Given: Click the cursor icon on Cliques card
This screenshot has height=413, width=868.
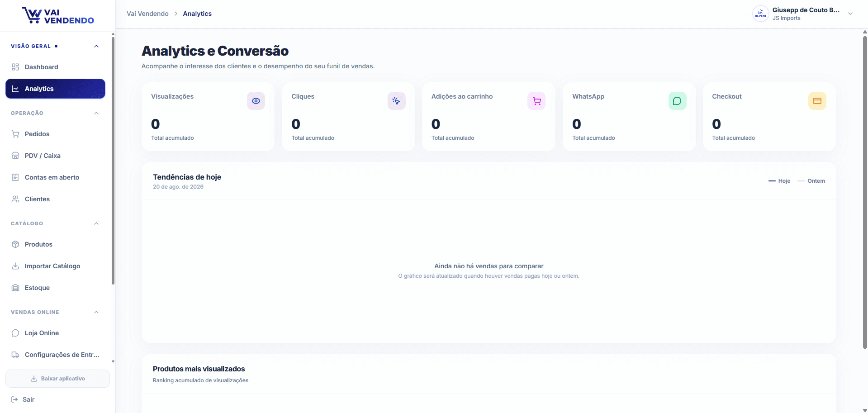Looking at the screenshot, I should click(x=397, y=101).
